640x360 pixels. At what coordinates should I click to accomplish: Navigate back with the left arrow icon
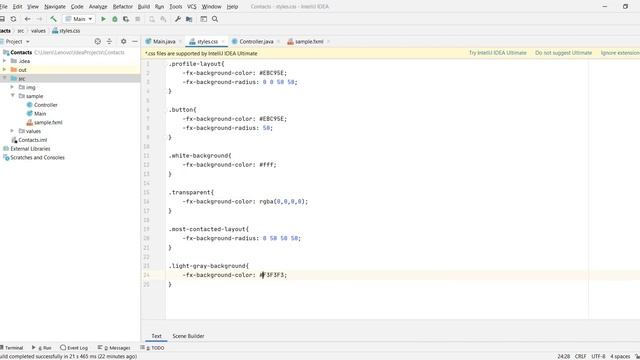(x=27, y=19)
